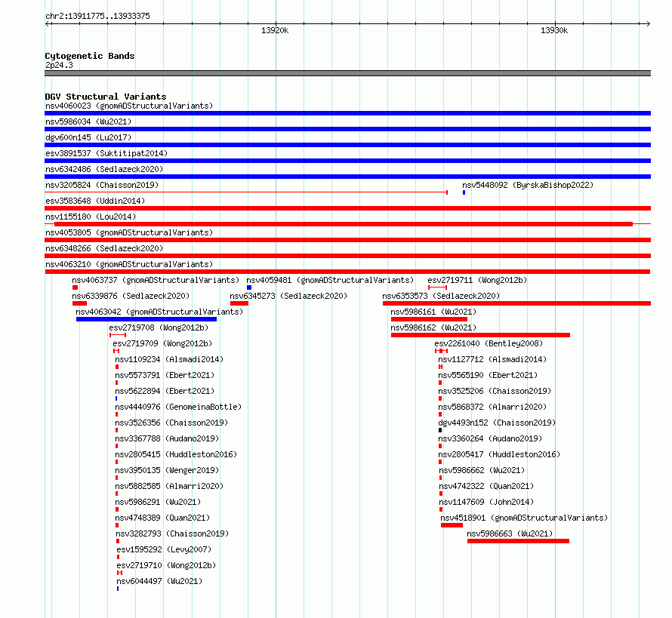Open esv2719710 (Wong2012b) label

pyautogui.click(x=166, y=565)
